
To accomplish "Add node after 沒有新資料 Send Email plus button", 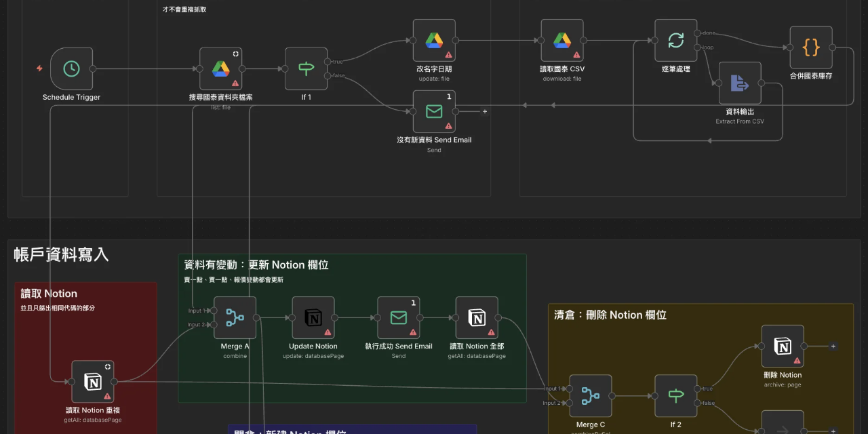I will tap(484, 111).
